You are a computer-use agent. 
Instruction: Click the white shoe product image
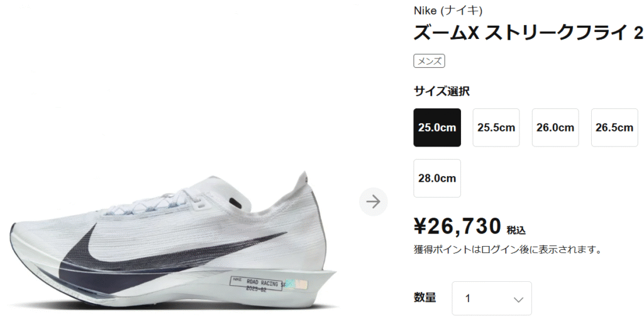(x=174, y=240)
